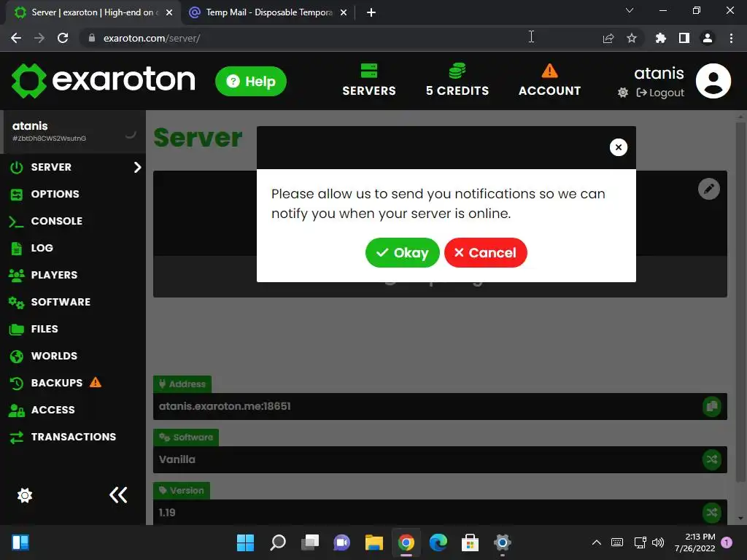Viewport: 747px width, 560px height.
Task: Expand the Server sidebar chevron
Action: pos(137,167)
